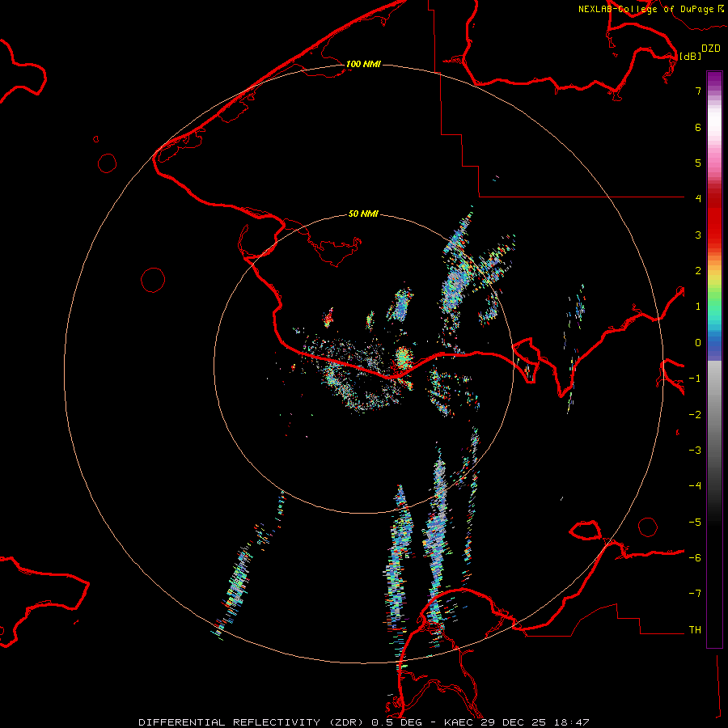Click the -3 value on the color scale
This screenshot has width=728, height=728.
695,450
